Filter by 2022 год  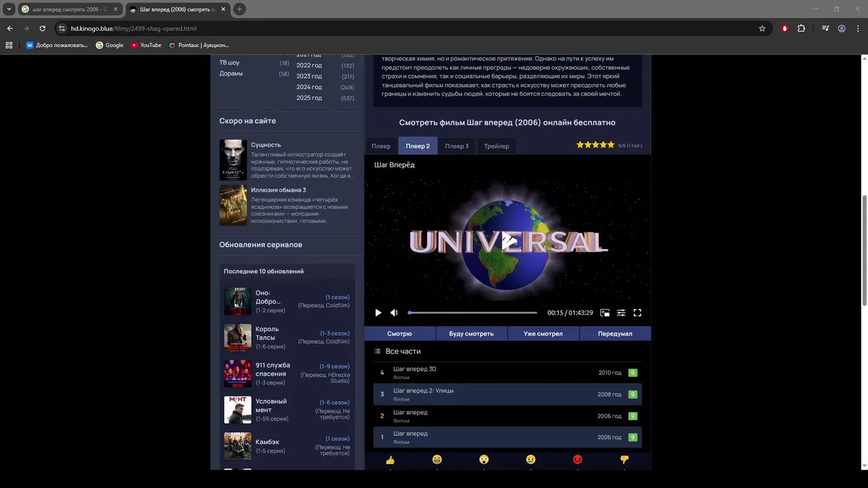coord(309,65)
